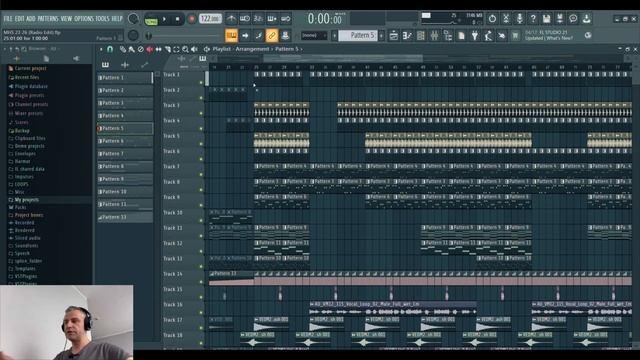Mute Track 16 using its green light
This screenshot has width=640, height=360.
coord(201,312)
